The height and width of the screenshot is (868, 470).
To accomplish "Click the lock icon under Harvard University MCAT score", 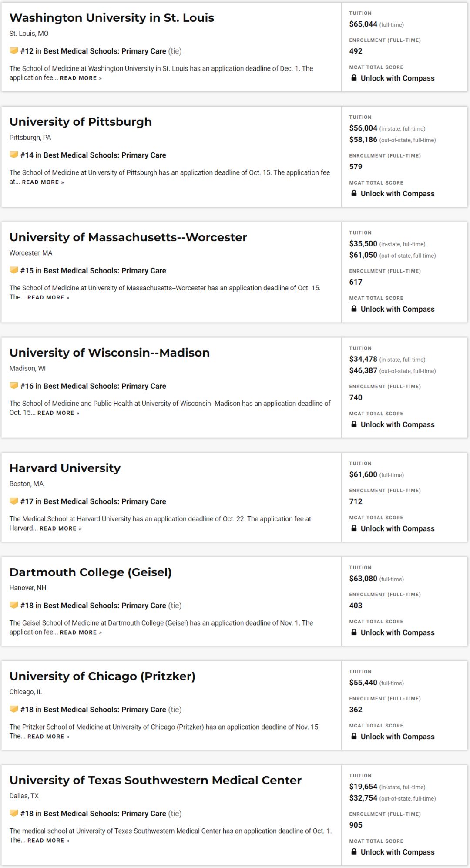I will click(x=354, y=528).
